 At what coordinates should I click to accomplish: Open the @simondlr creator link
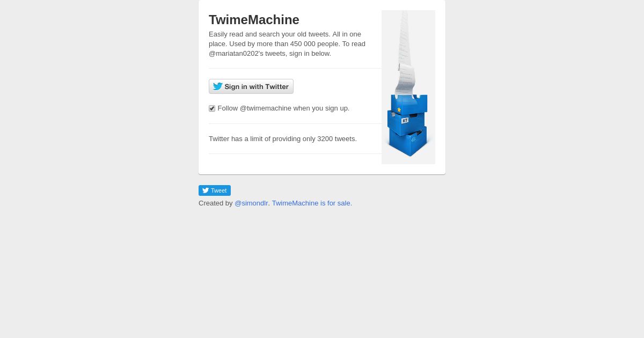coord(251,203)
